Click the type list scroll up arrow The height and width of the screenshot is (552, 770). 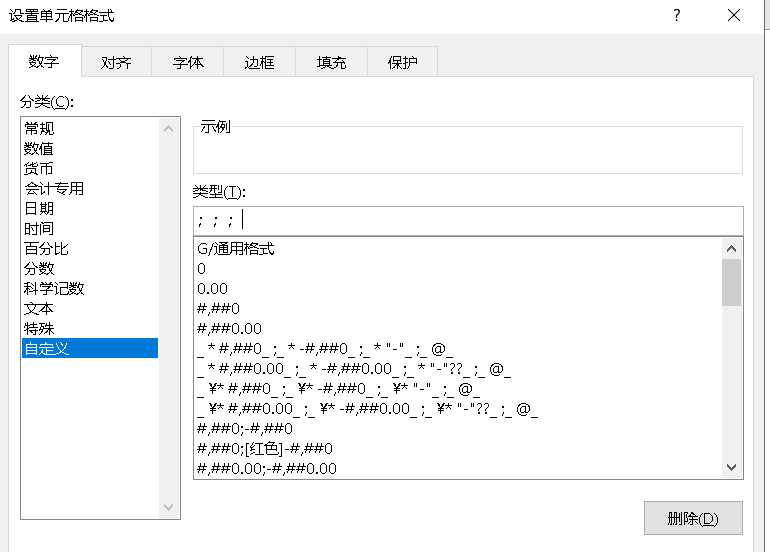(x=731, y=249)
